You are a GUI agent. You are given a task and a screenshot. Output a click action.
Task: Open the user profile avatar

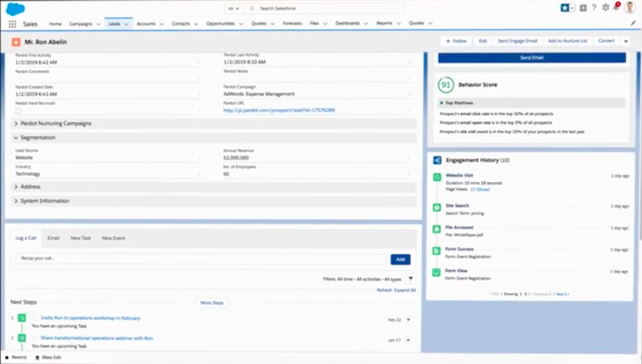(630, 8)
